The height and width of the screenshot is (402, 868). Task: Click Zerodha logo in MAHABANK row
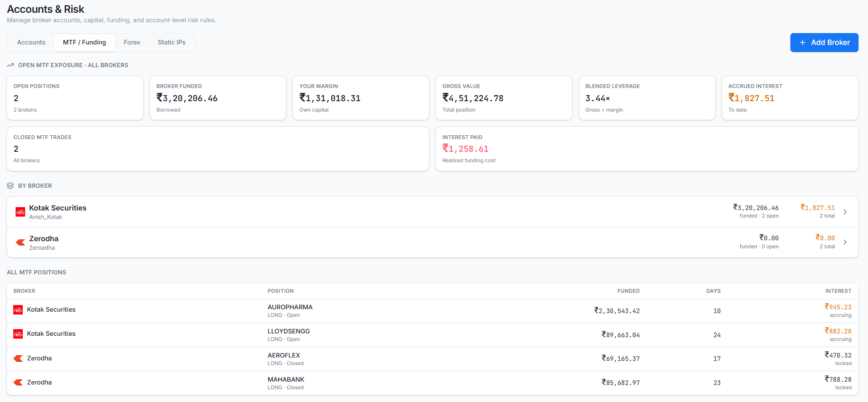(x=18, y=383)
